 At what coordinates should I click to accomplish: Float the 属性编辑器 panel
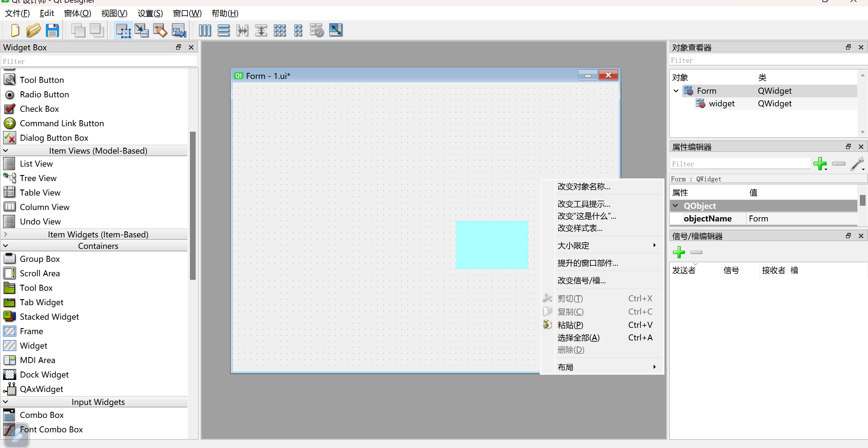pyautogui.click(x=848, y=146)
